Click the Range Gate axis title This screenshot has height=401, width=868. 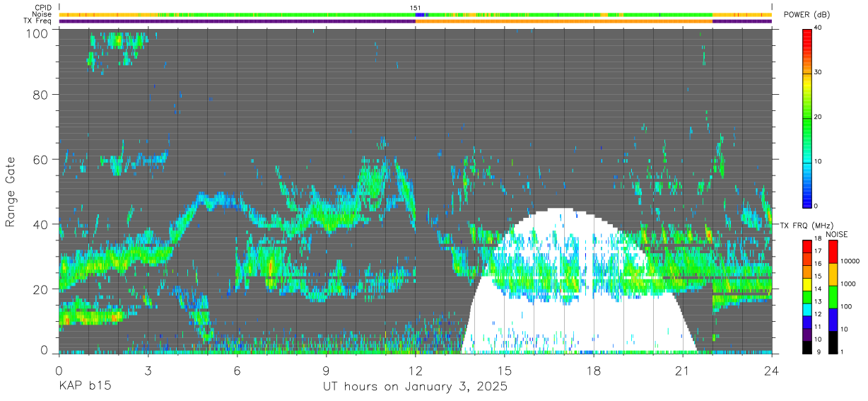click(11, 191)
